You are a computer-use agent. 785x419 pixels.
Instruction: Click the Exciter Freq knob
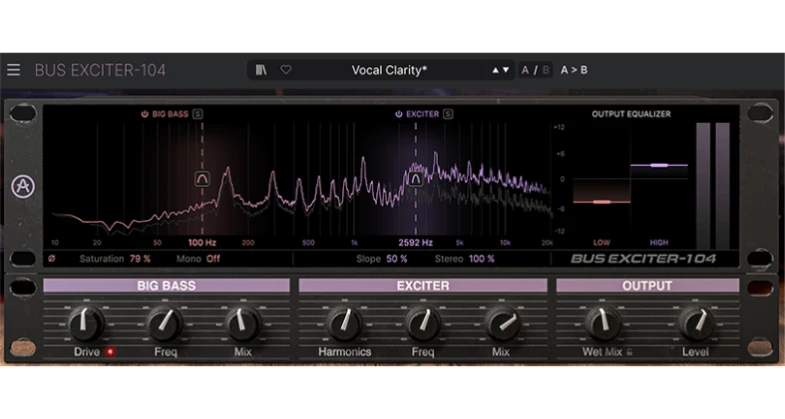coord(423,323)
